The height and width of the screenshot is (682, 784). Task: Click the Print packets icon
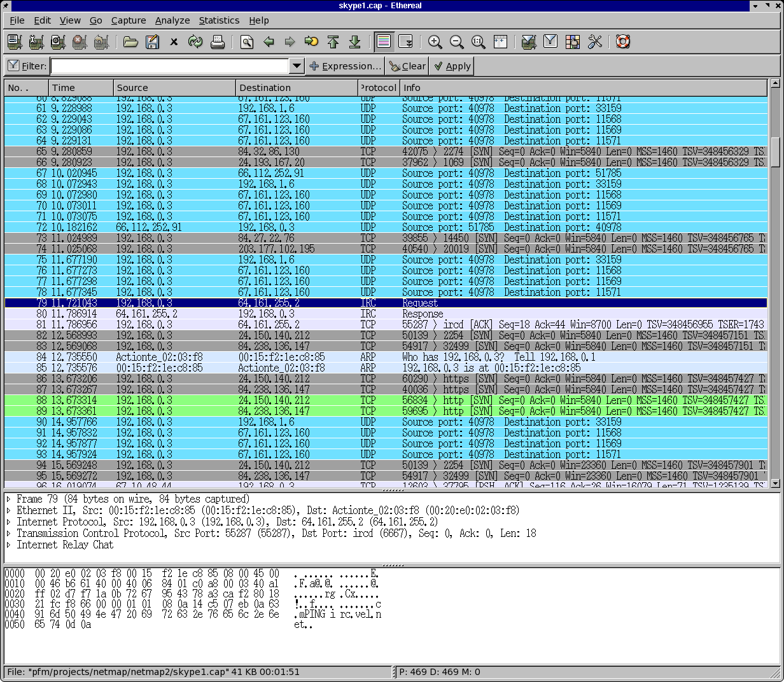[x=218, y=42]
